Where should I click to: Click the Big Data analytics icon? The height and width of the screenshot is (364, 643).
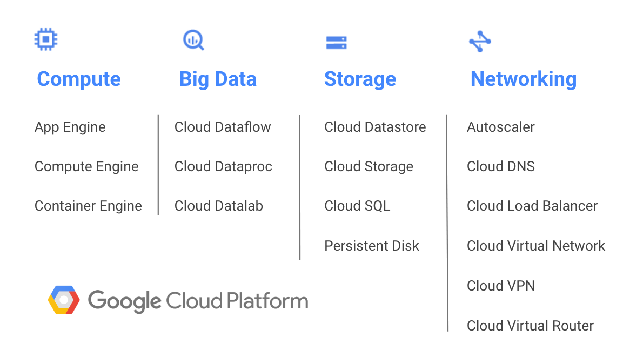[x=193, y=40]
